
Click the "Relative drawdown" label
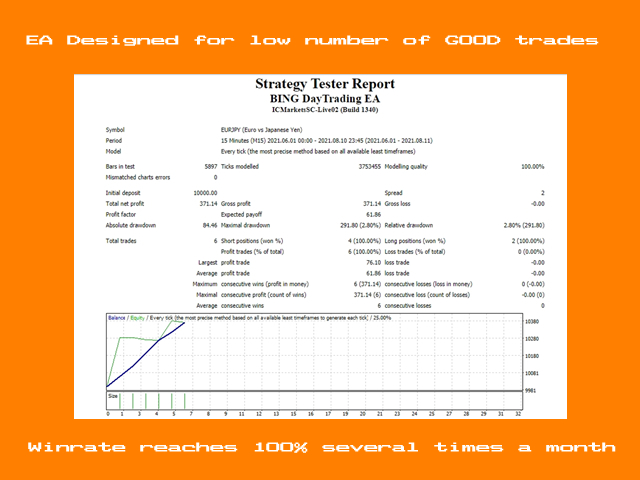click(409, 225)
